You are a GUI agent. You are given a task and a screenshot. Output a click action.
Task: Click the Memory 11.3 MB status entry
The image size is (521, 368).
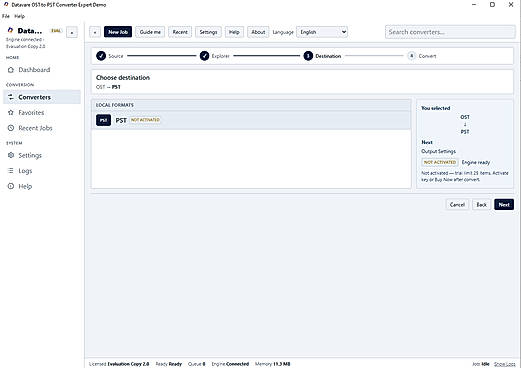tap(272, 364)
